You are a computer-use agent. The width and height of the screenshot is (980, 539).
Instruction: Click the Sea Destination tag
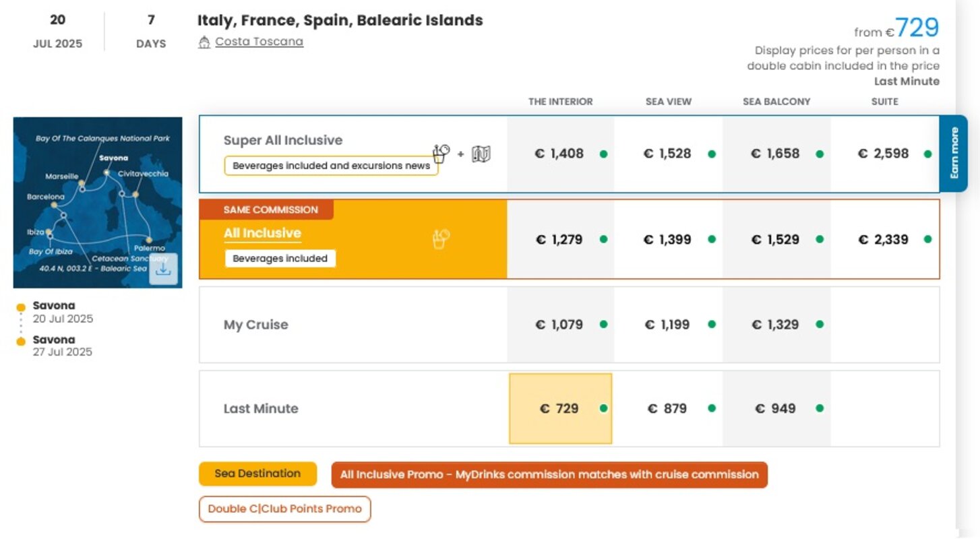point(257,474)
